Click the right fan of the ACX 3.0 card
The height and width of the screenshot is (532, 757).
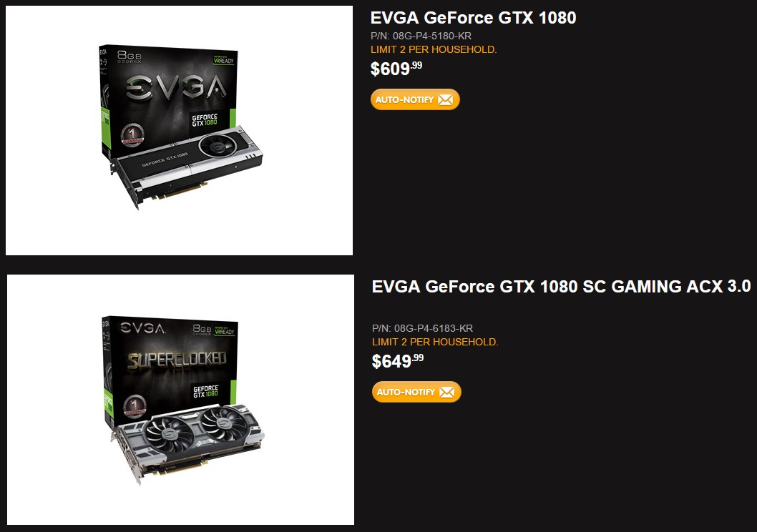(x=224, y=423)
